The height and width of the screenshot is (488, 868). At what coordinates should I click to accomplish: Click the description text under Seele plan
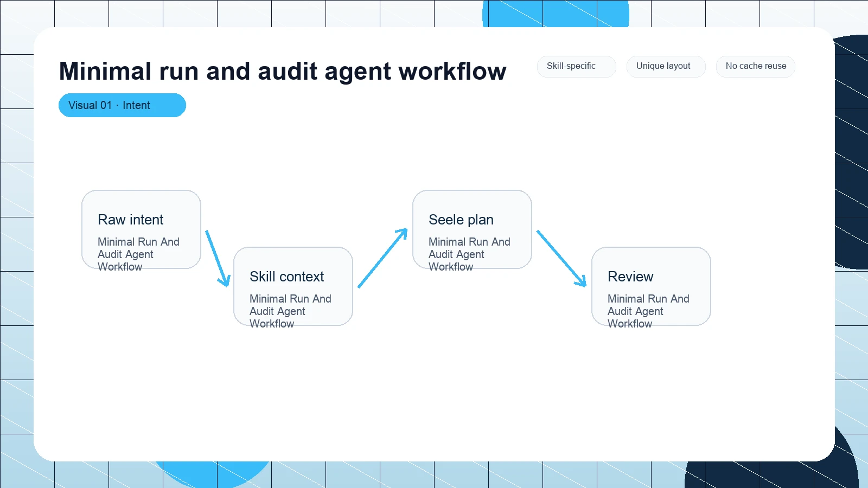tap(469, 254)
